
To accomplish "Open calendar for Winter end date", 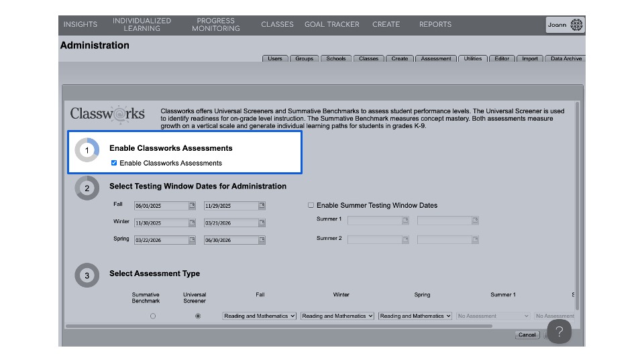I will coord(262,223).
